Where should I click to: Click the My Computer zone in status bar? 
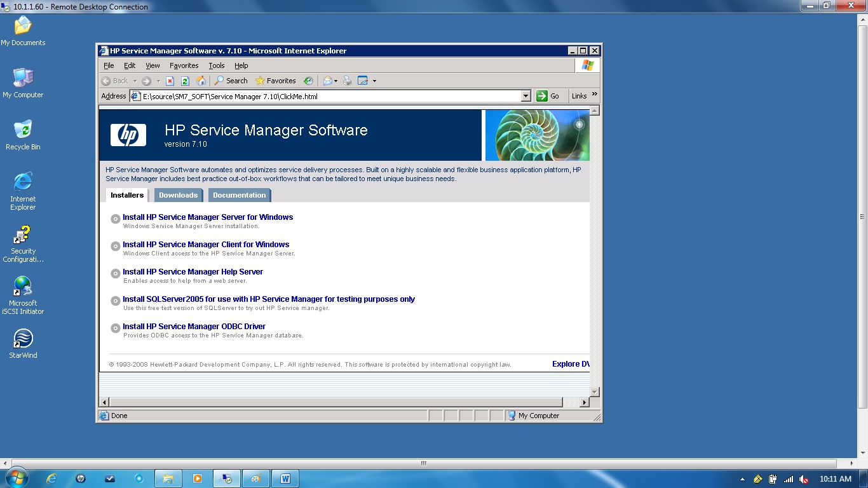click(x=534, y=416)
